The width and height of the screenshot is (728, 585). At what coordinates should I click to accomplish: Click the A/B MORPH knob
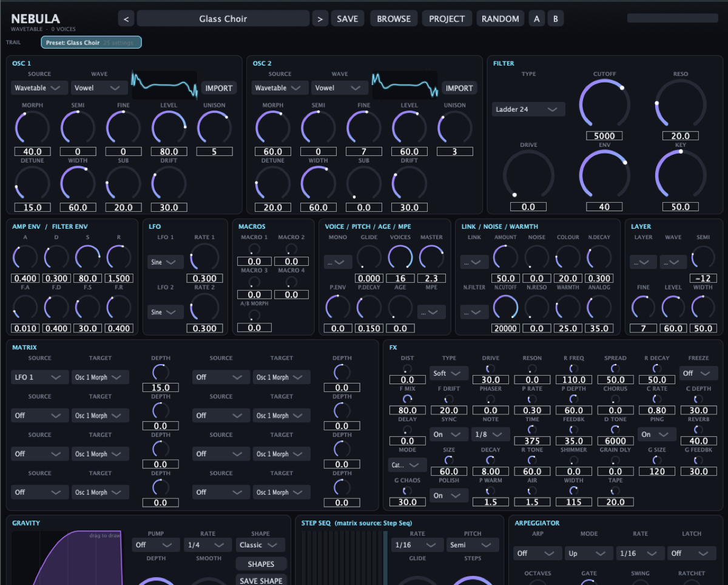coord(254,315)
